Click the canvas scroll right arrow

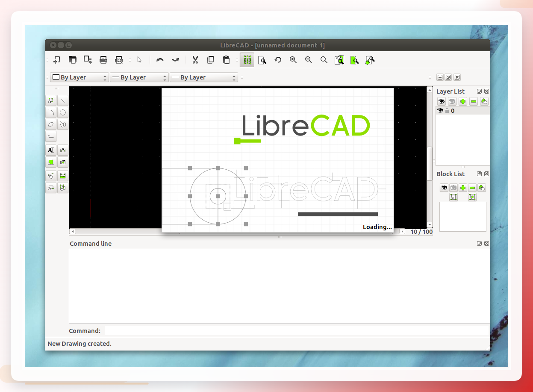pyautogui.click(x=402, y=231)
